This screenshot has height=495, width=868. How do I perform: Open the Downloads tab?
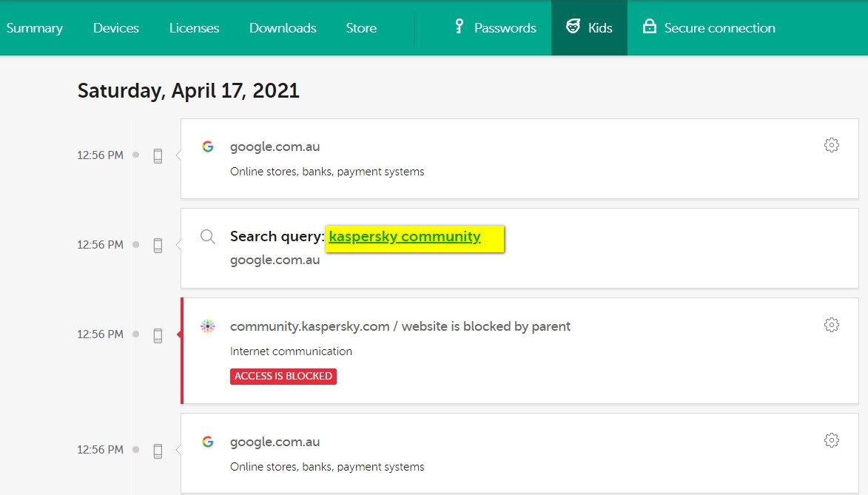pyautogui.click(x=283, y=28)
